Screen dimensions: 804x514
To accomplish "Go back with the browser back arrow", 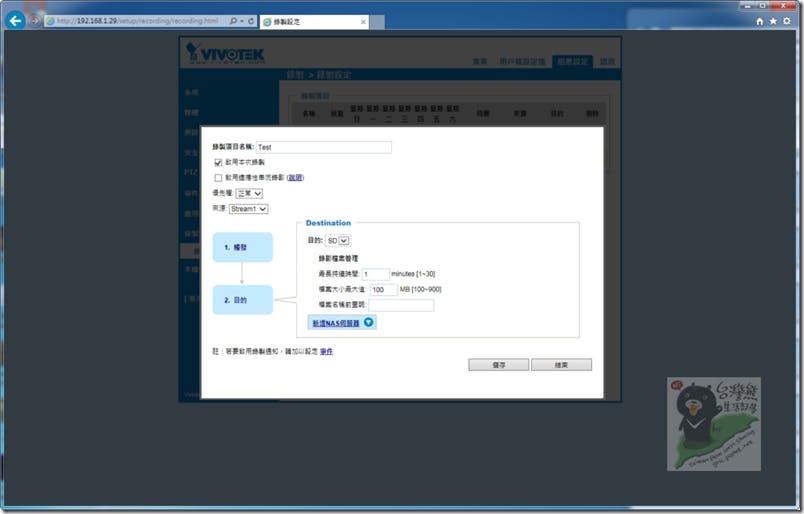I will coord(15,21).
